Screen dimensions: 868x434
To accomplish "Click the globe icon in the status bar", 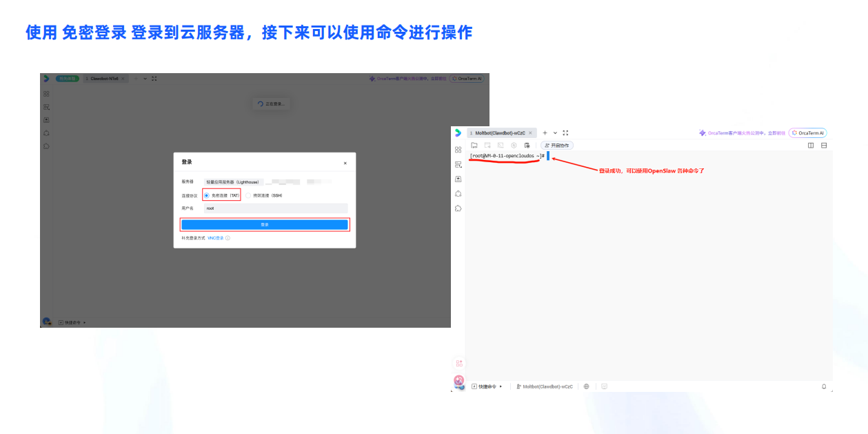I will 587,386.
